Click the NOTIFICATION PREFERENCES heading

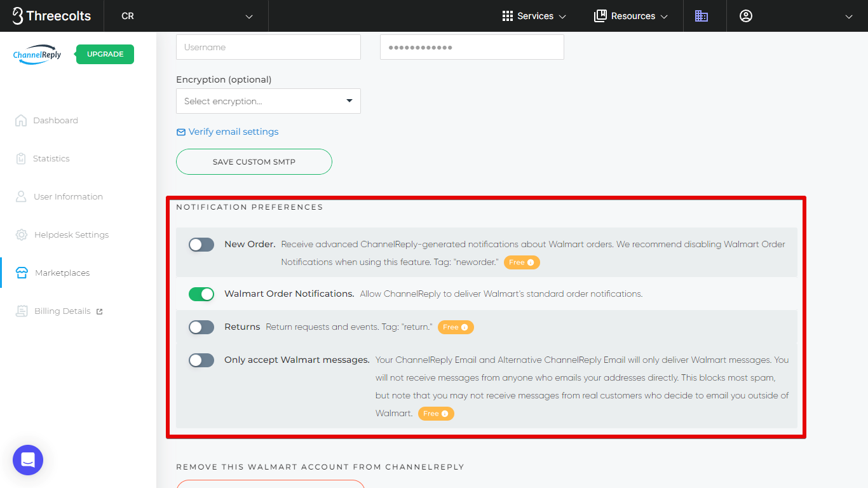coord(250,207)
